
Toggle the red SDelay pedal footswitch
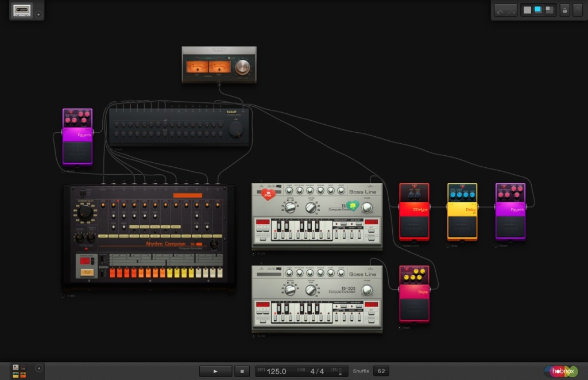tap(414, 227)
